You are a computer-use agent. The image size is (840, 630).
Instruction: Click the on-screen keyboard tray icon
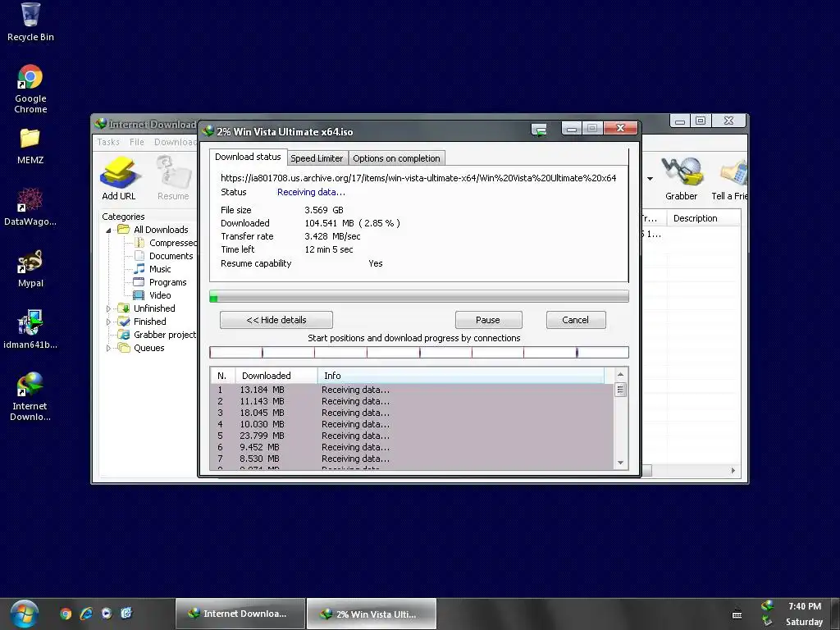[x=737, y=614]
